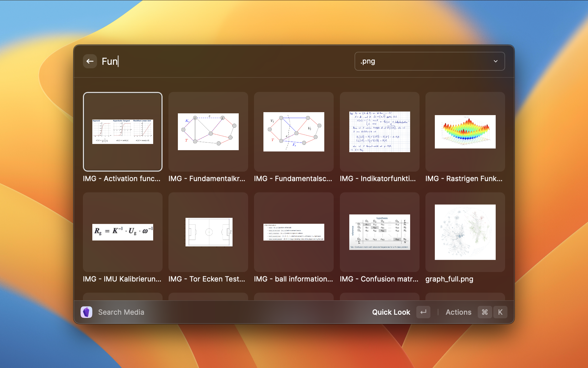This screenshot has width=588, height=368.
Task: Click the 'graph_full.png' file name
Action: click(x=449, y=279)
